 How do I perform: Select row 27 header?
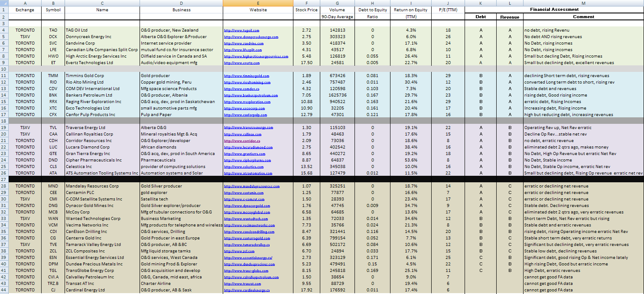coord(4,179)
